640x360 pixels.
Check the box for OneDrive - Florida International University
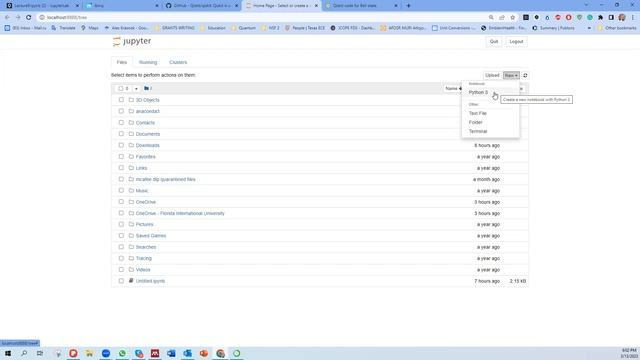[121, 213]
